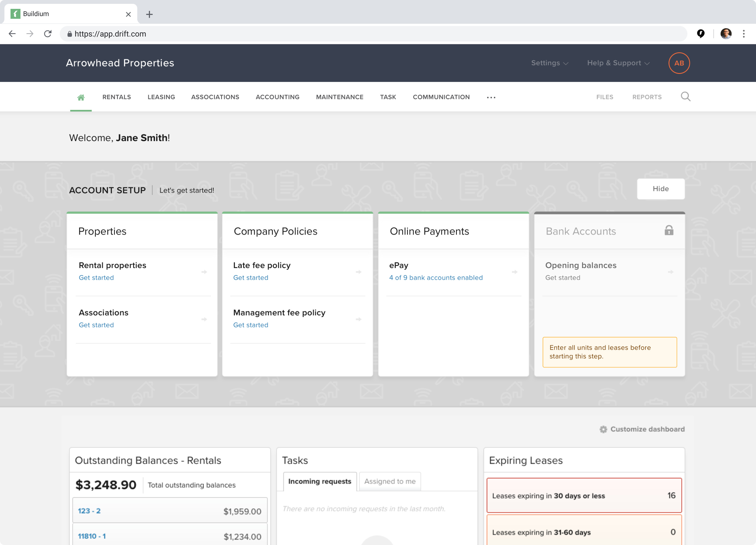Open the Chrome three-dot menu
This screenshot has width=756, height=545.
(x=743, y=34)
